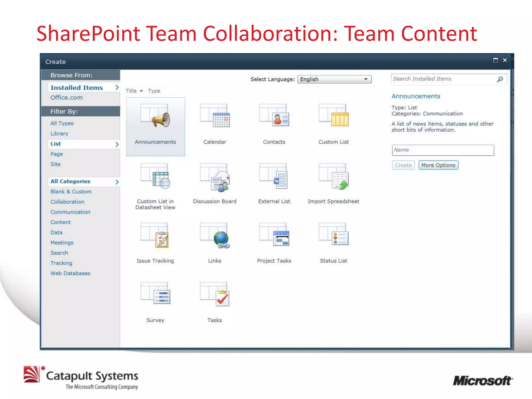Click the Name input field
The width and height of the screenshot is (532, 399).
(443, 150)
